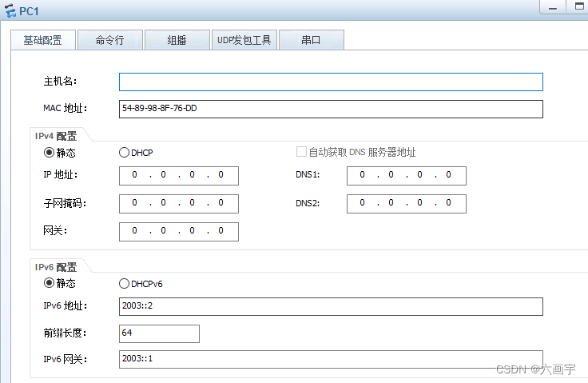Enable 自动获取 DNS 服务器地址 checkbox
This screenshot has width=588, height=383.
click(x=301, y=152)
